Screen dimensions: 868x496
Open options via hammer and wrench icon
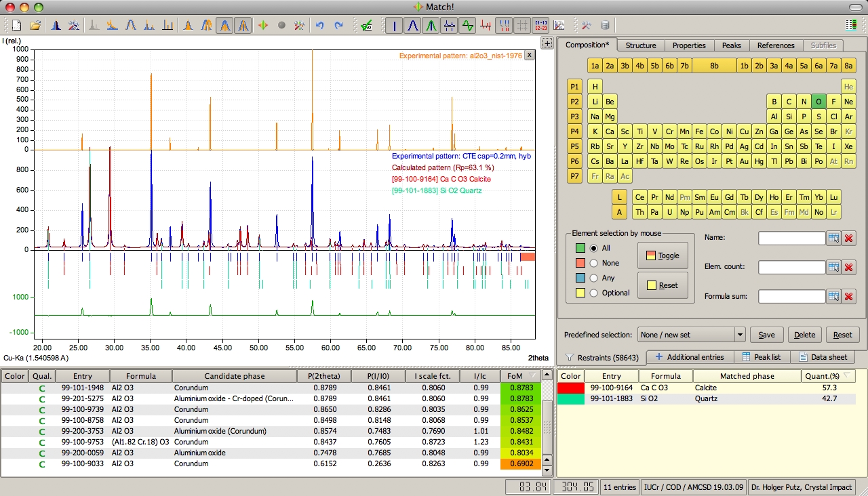coord(587,26)
